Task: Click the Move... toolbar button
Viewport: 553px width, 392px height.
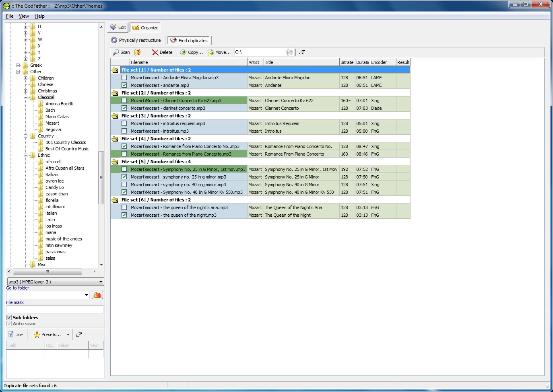Action: [x=219, y=52]
